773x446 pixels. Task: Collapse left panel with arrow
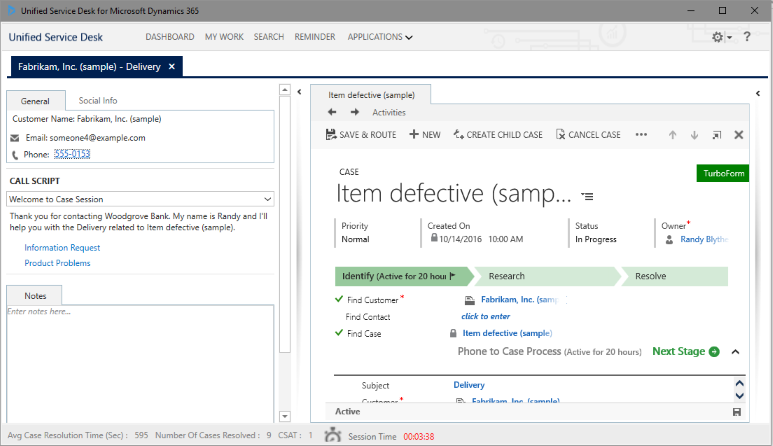(299, 91)
